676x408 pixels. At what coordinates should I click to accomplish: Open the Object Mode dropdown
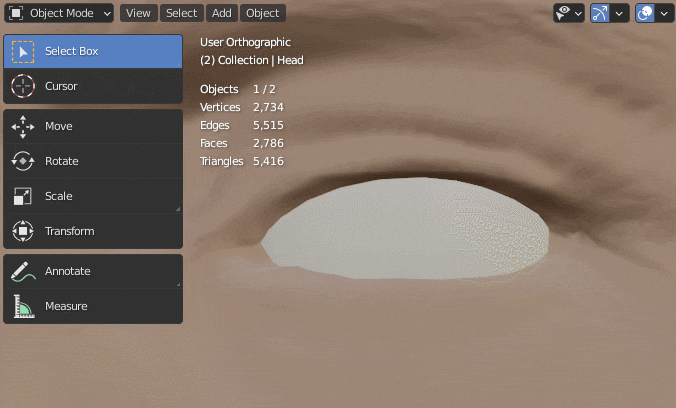[x=59, y=13]
